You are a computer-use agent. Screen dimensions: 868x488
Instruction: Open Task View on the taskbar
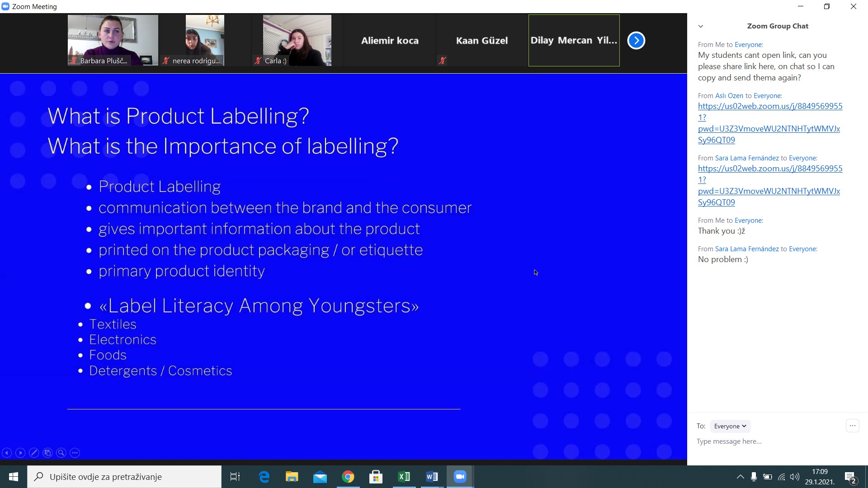click(235, 477)
